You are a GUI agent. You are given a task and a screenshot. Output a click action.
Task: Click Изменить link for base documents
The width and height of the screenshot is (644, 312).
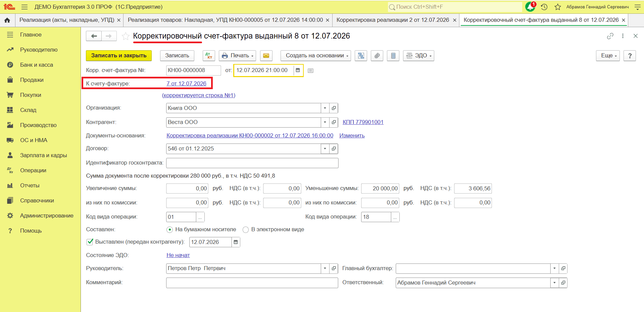(x=352, y=135)
